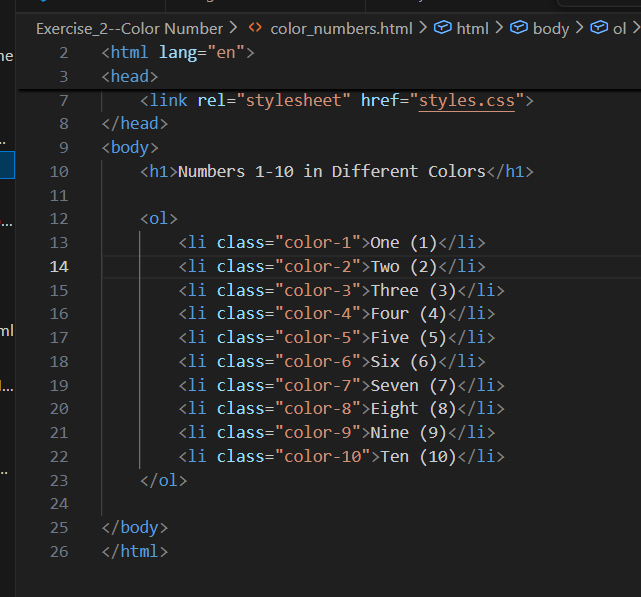Click line number 9 in gutter
The width and height of the screenshot is (641, 597).
(x=64, y=147)
